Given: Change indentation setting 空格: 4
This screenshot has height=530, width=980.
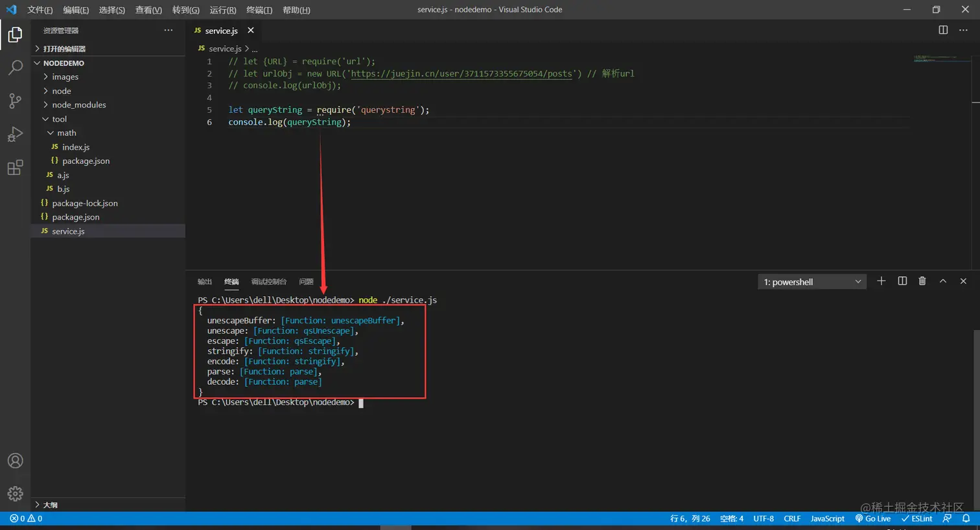Looking at the screenshot, I should 732,518.
